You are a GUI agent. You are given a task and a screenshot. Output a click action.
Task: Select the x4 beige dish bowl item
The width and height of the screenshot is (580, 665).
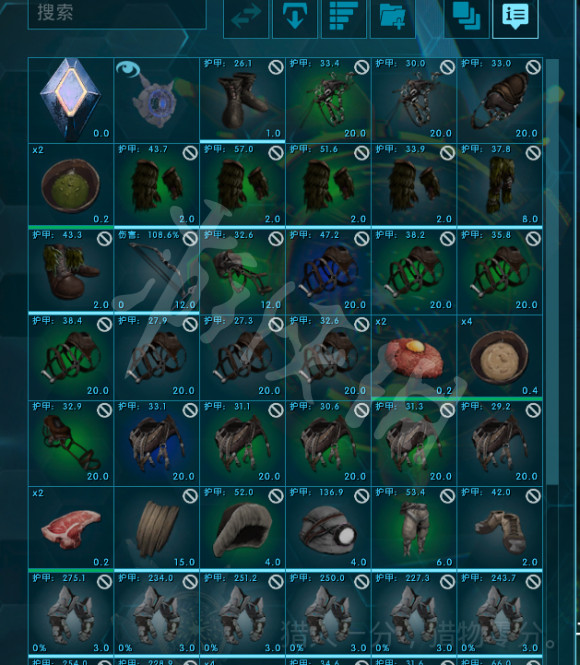(x=499, y=357)
